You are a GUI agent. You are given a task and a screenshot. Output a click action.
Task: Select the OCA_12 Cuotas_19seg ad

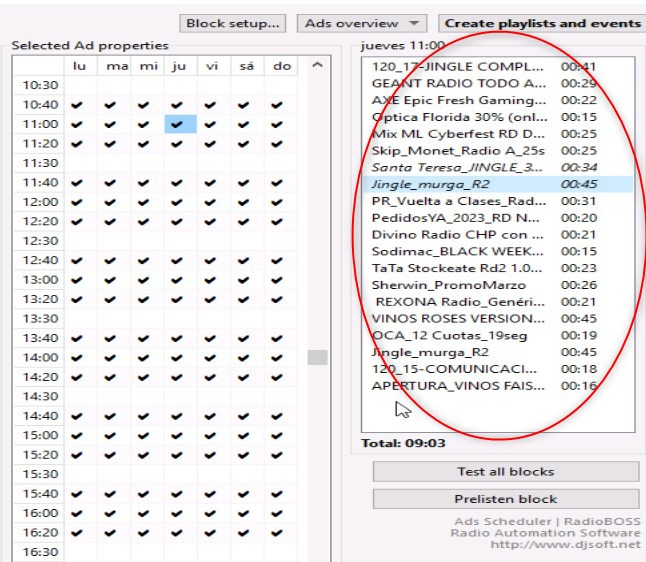(498, 335)
